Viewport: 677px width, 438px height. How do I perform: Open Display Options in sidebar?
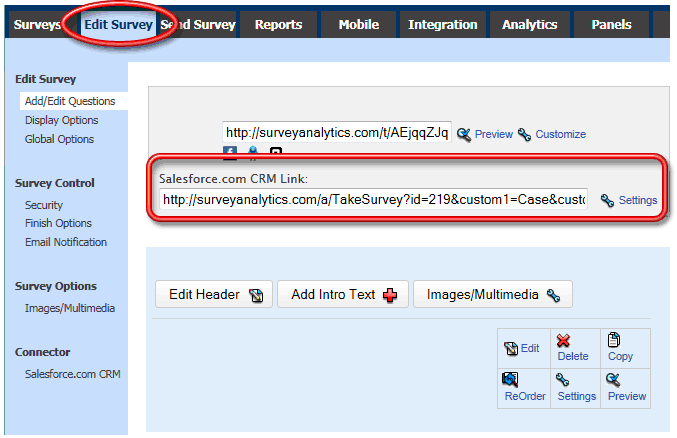(x=61, y=120)
